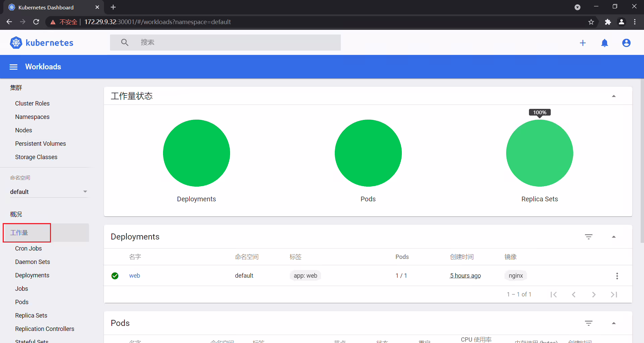This screenshot has width=644, height=343.
Task: Open Storage Classes in sidebar
Action: pos(36,157)
